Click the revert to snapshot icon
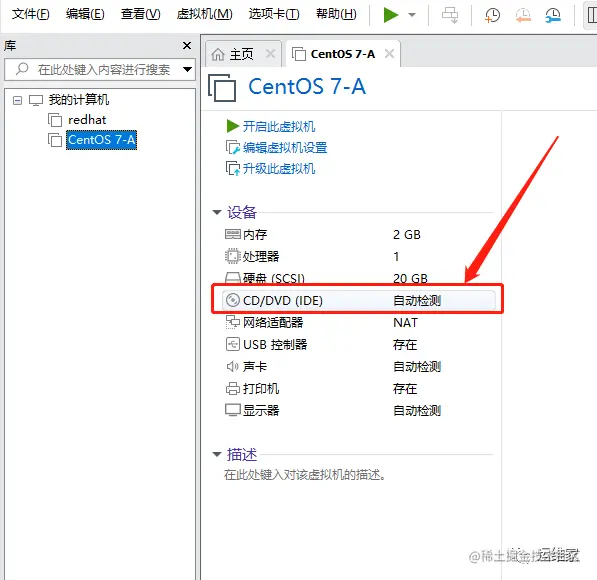The image size is (597, 580). (x=523, y=15)
